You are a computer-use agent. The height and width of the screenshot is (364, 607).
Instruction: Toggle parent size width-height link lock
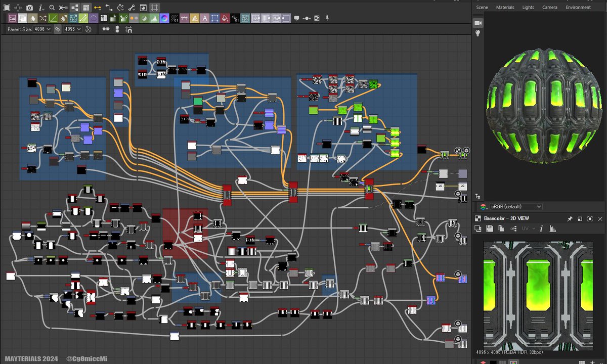tap(57, 29)
